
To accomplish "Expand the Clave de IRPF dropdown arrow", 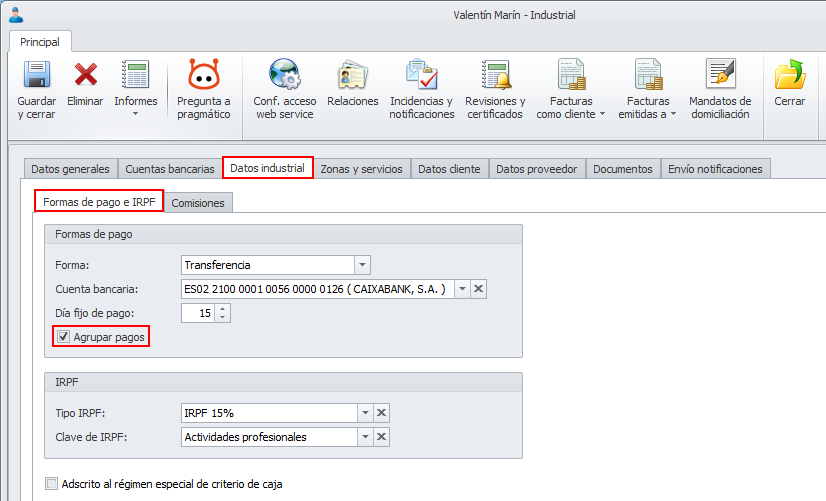I will pos(365,437).
